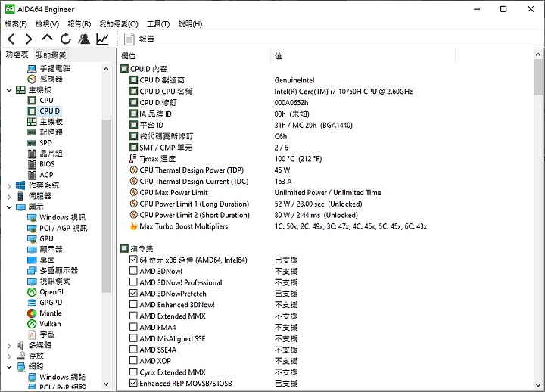Click sidebar scrollbar up arrow

pyautogui.click(x=107, y=69)
